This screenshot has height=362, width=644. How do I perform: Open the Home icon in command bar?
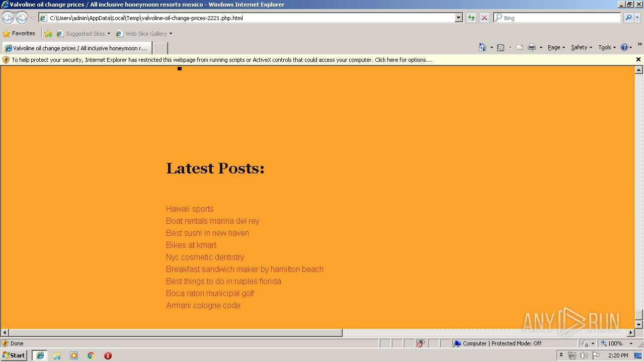482,47
